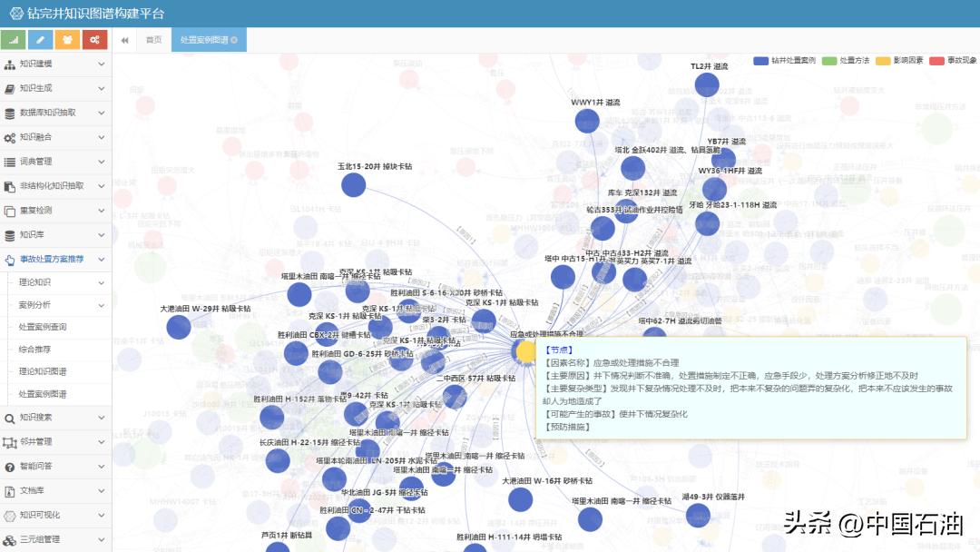
Task: Open the 处置案例图谱 sidebar submenu item
Action: (43, 394)
